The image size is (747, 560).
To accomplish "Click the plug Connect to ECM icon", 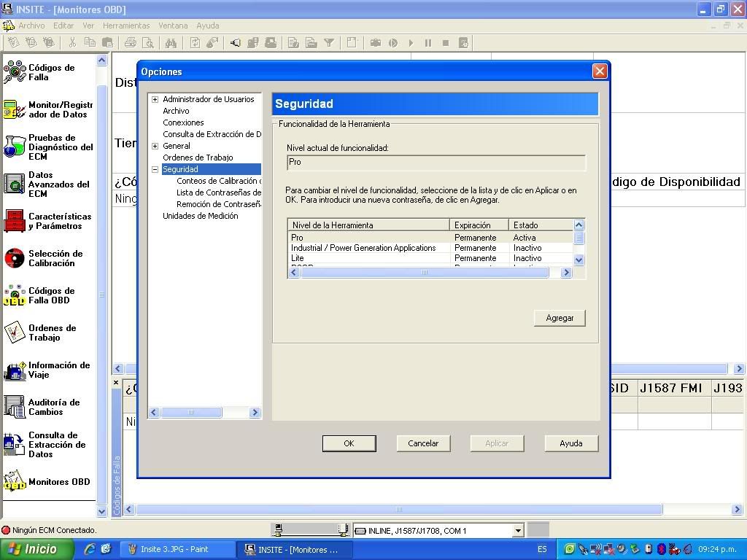I will [x=235, y=43].
